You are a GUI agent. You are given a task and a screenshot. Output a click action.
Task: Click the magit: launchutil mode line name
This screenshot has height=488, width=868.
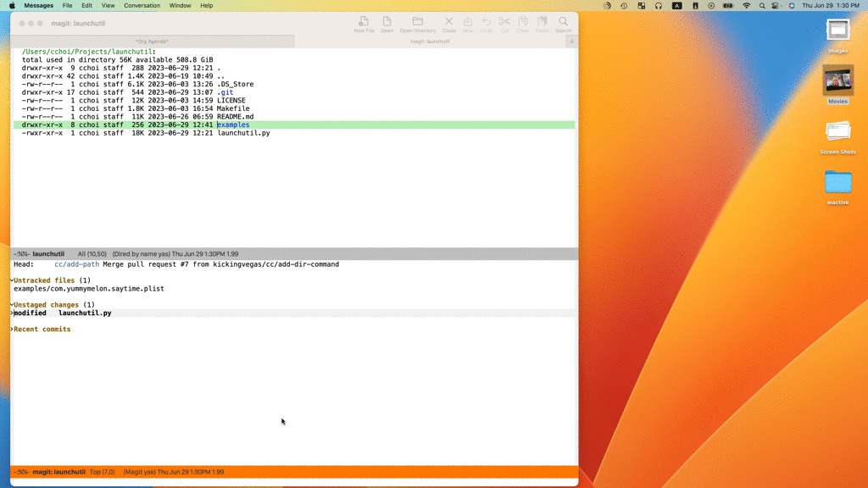click(x=58, y=472)
